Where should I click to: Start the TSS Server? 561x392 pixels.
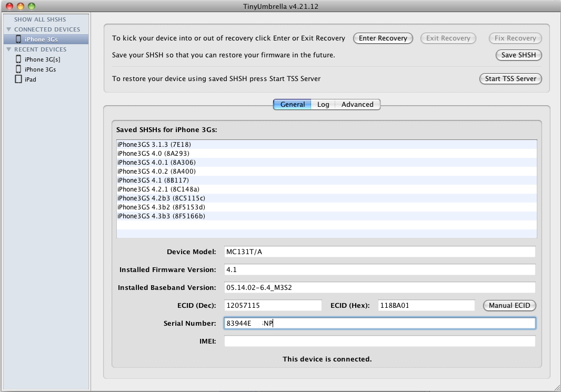click(510, 78)
